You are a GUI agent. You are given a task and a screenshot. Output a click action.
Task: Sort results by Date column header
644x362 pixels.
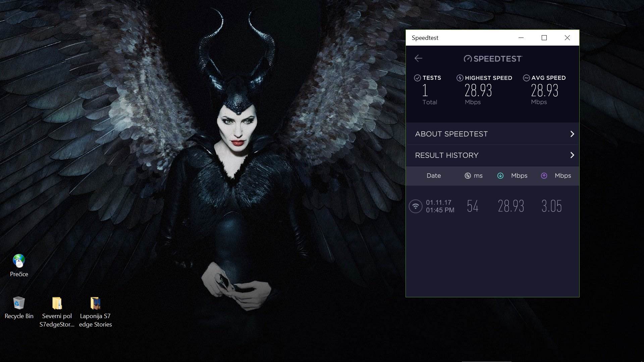(x=433, y=176)
